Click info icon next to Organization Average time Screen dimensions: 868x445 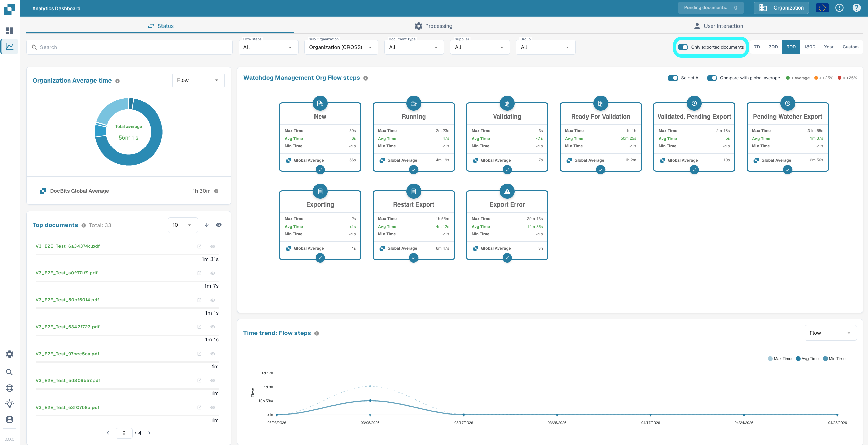(117, 81)
